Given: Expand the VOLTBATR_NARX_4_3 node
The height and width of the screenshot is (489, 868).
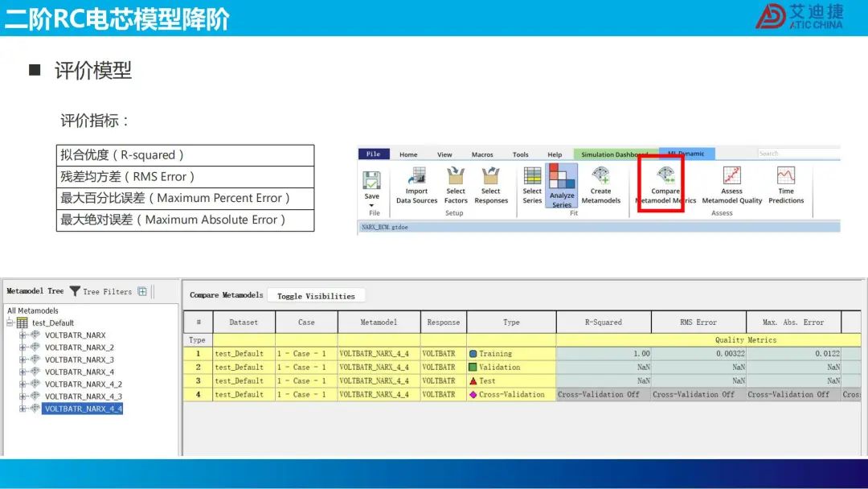Looking at the screenshot, I should (23, 397).
